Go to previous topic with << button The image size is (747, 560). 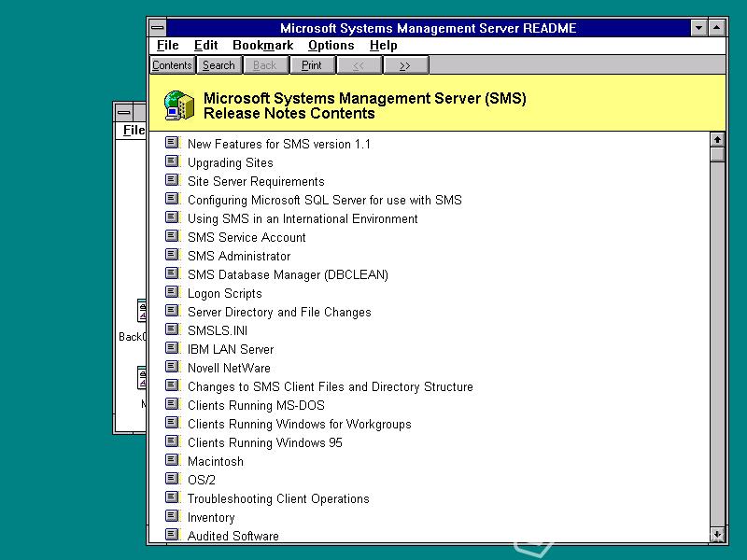[359, 65]
